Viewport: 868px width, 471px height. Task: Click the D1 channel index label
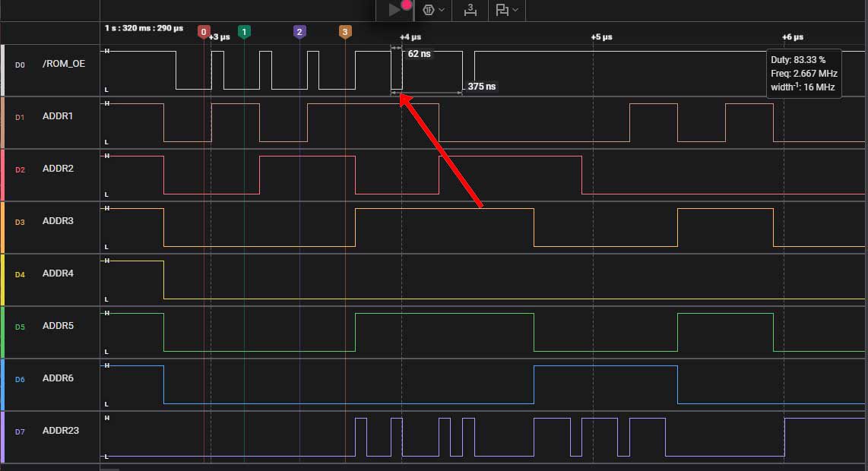(x=20, y=117)
